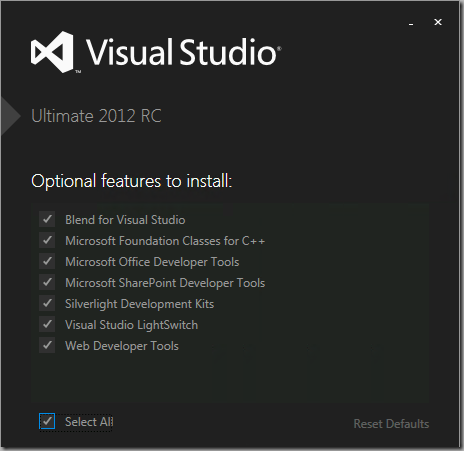This screenshot has height=451, width=464.
Task: Click the back arrow triangle on left edge
Action: point(10,116)
